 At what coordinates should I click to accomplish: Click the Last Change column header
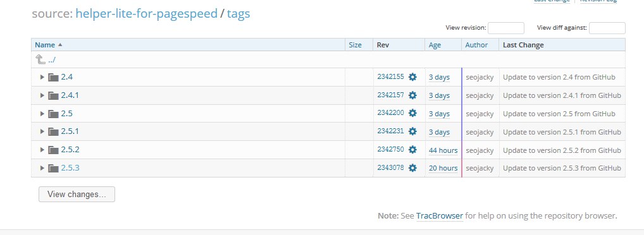[x=523, y=45]
